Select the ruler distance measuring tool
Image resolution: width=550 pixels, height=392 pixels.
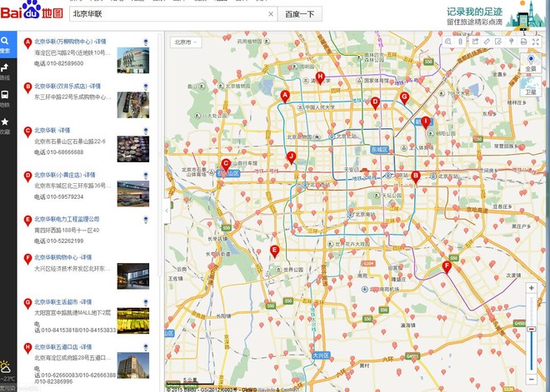[x=487, y=42]
